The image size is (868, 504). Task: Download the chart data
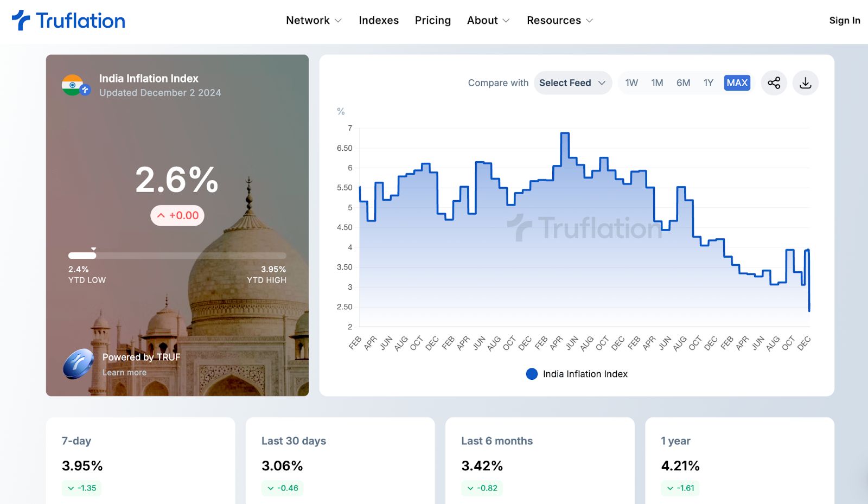coord(805,83)
